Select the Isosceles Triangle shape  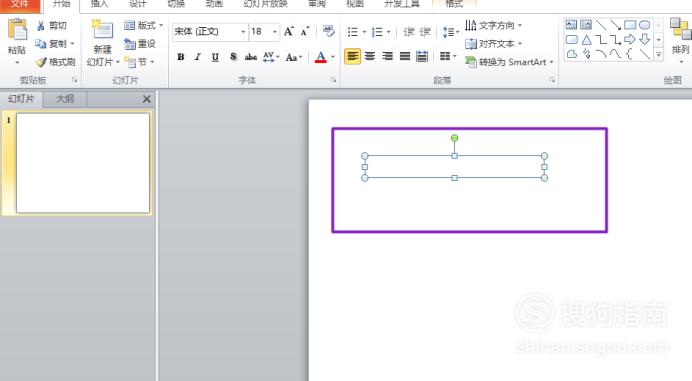click(x=586, y=40)
